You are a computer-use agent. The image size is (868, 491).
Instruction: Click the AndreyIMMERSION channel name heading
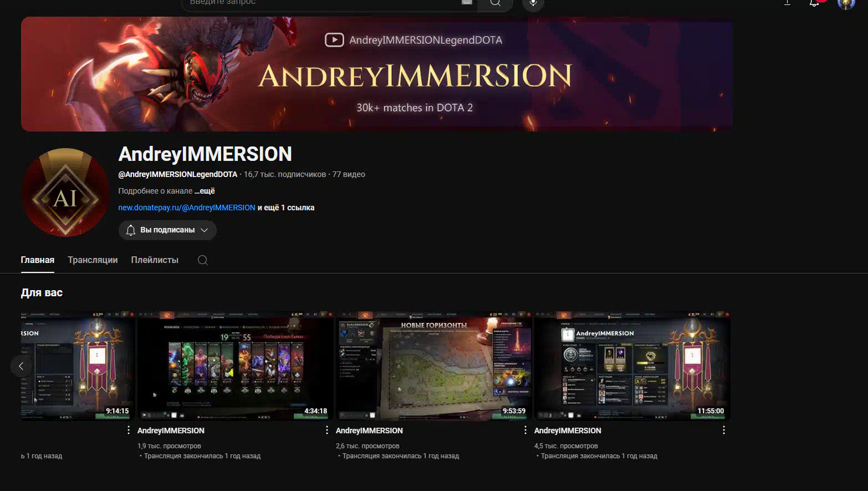(205, 154)
